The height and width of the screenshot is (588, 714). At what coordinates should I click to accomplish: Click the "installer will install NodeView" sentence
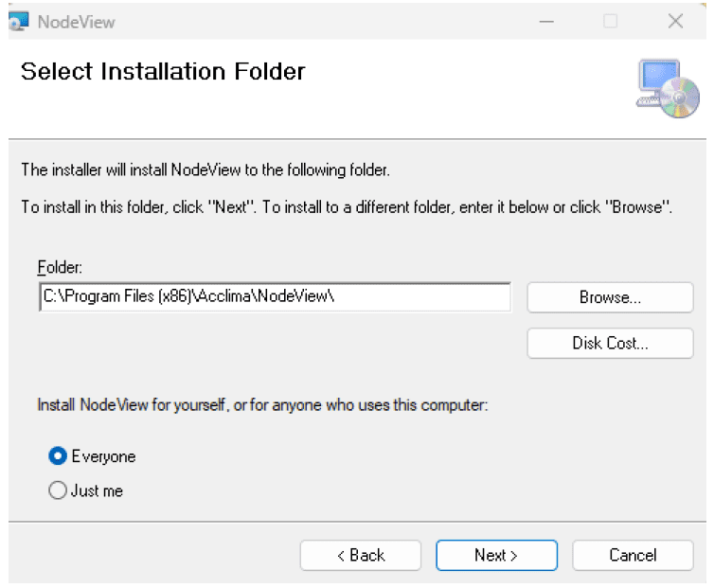(x=205, y=170)
